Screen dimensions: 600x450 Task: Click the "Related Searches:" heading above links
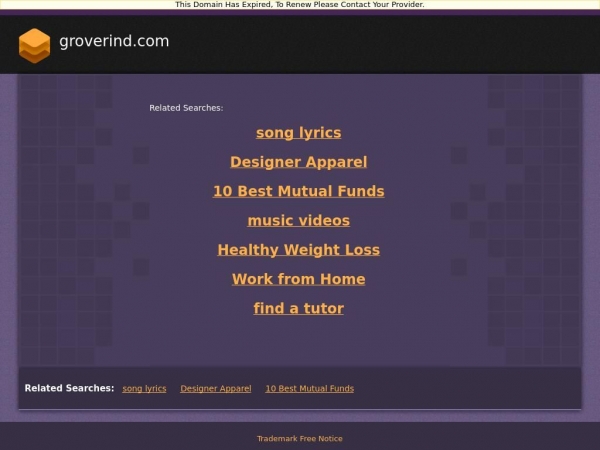click(186, 108)
